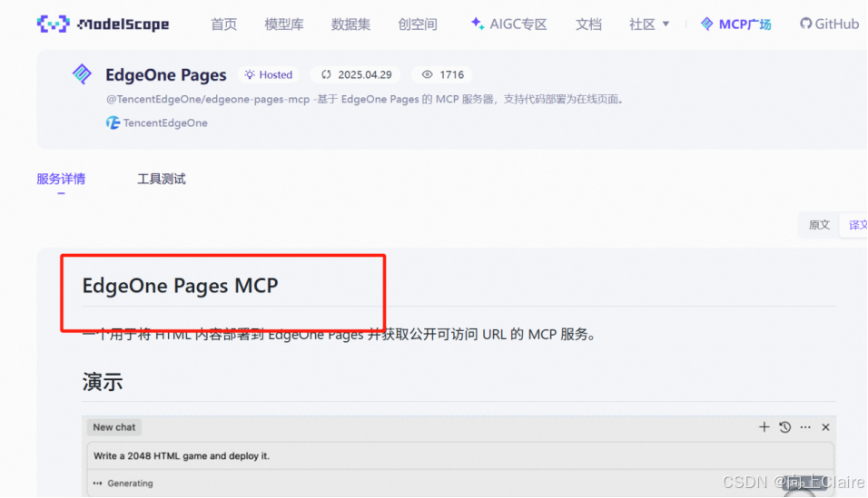Close the demo chat panel
Screen dimensions: 868x498
click(x=825, y=427)
